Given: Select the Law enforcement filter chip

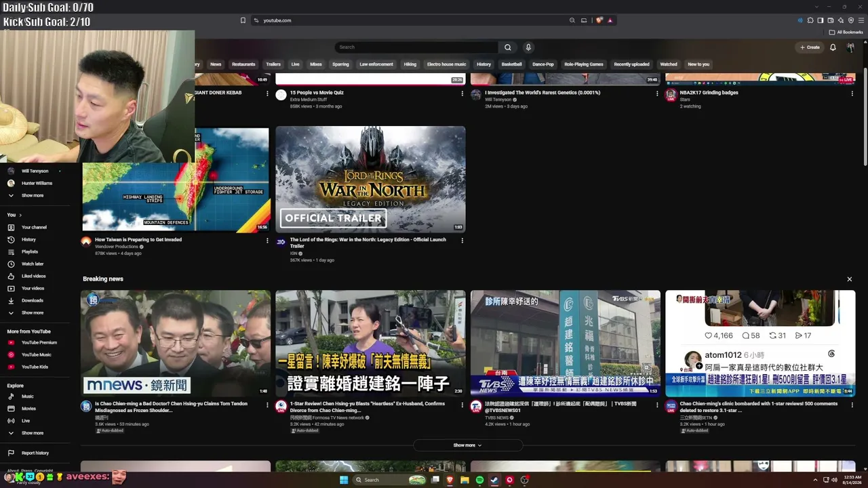Looking at the screenshot, I should (x=376, y=64).
